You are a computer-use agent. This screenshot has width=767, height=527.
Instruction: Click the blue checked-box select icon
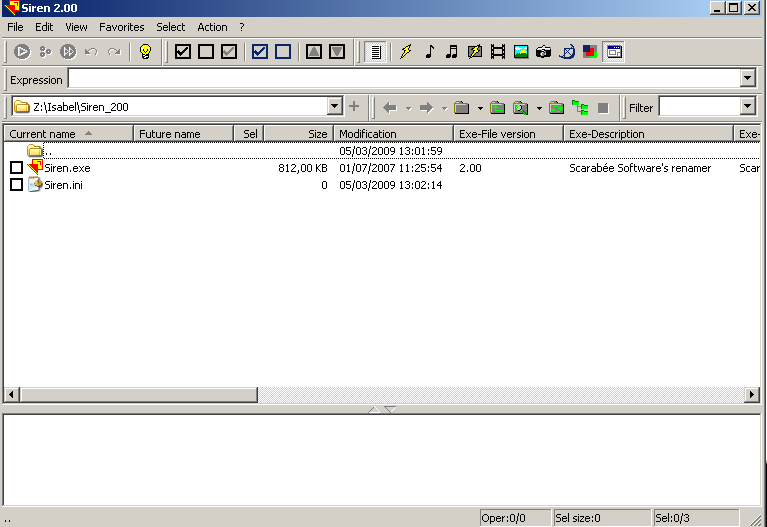260,51
